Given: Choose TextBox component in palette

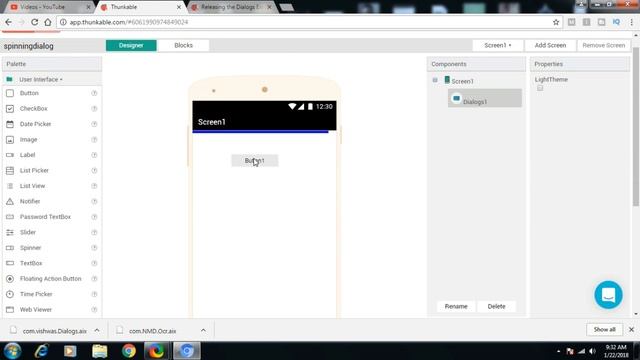Looking at the screenshot, I should point(31,263).
